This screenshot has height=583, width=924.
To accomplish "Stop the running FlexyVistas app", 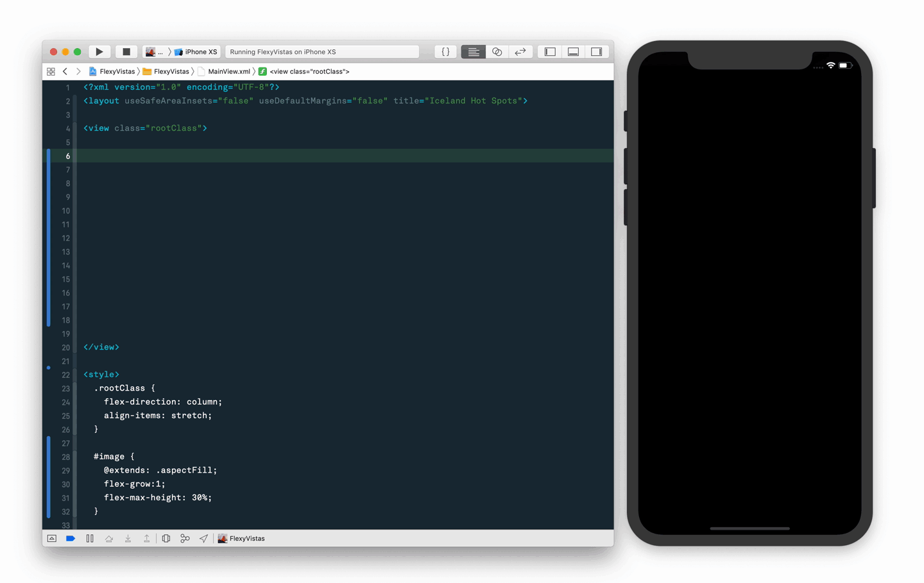I will tap(126, 52).
